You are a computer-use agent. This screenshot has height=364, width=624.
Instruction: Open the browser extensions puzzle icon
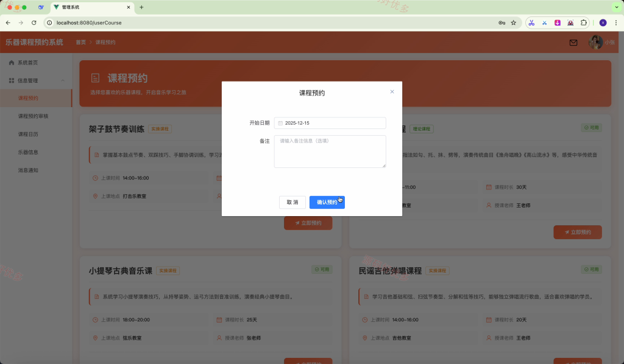tap(583, 23)
